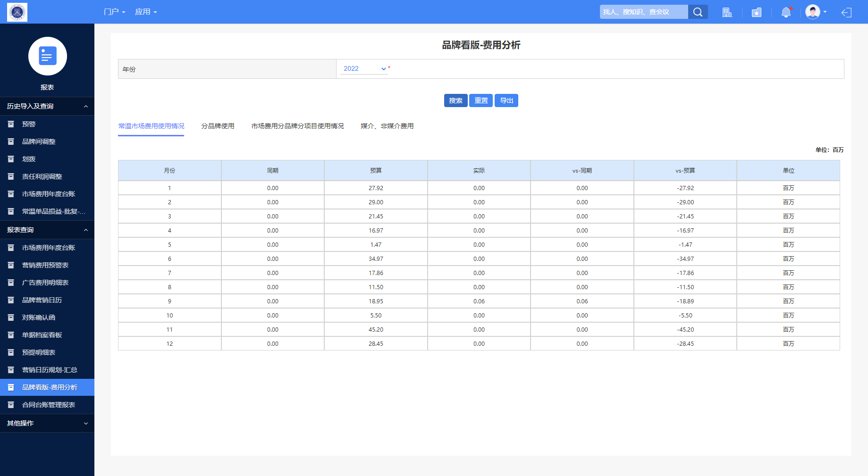The height and width of the screenshot is (476, 868).
Task: Open 广告费用明细表 in the sidebar
Action: point(45,283)
